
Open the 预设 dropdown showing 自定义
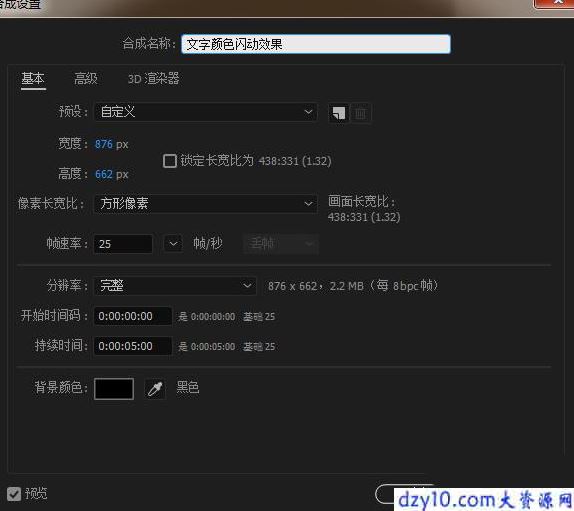(x=206, y=112)
